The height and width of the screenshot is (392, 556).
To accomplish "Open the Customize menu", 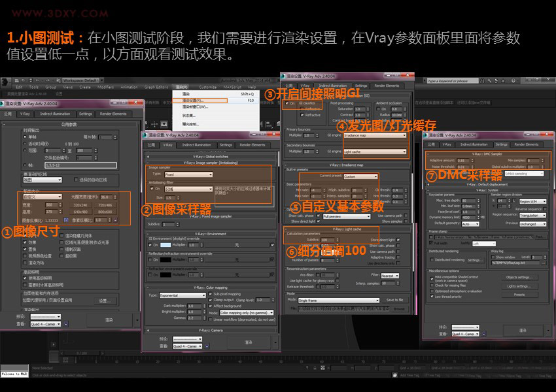I will (x=208, y=87).
